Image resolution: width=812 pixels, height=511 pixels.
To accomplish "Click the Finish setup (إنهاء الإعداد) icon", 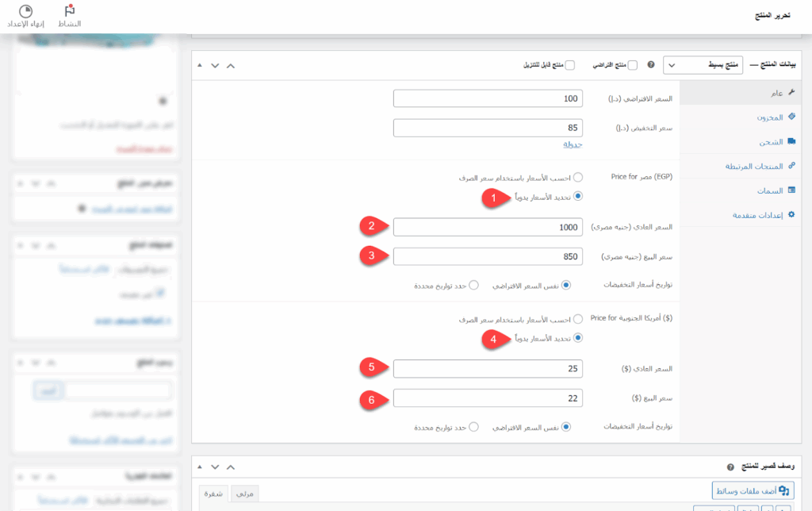I will 25,11.
